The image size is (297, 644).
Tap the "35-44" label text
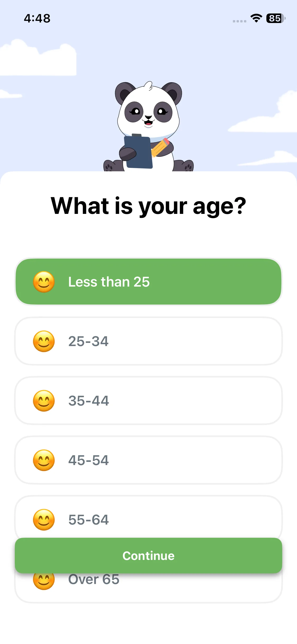coord(89,401)
